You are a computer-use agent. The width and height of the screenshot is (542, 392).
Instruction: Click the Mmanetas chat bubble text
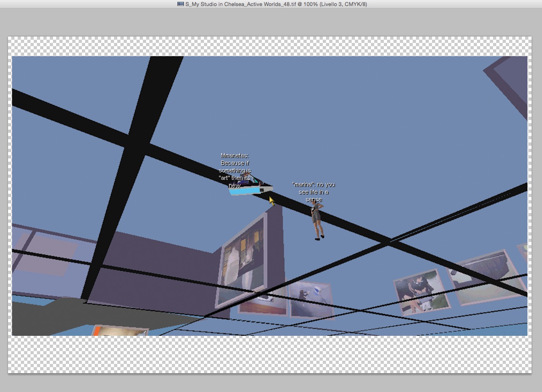coord(235,171)
